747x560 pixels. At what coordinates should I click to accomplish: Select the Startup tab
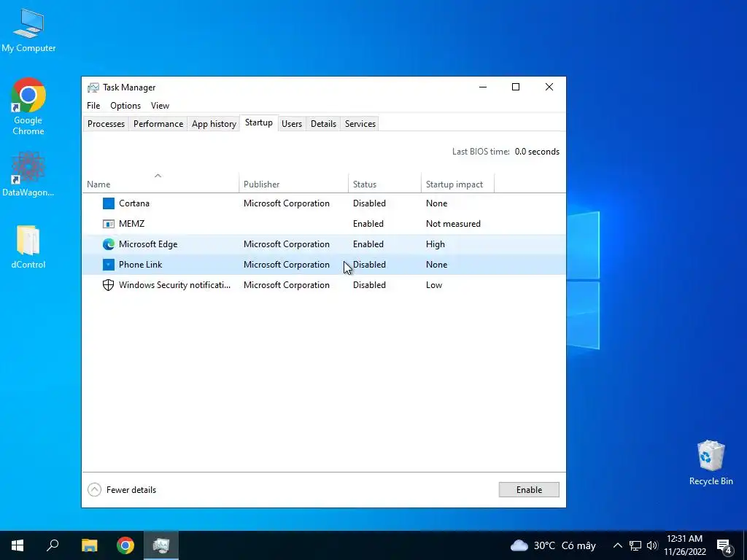(259, 122)
